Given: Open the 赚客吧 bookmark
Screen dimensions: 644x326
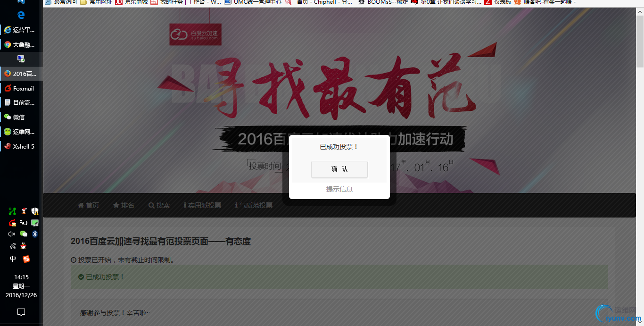Looking at the screenshot, I should 545,2.
